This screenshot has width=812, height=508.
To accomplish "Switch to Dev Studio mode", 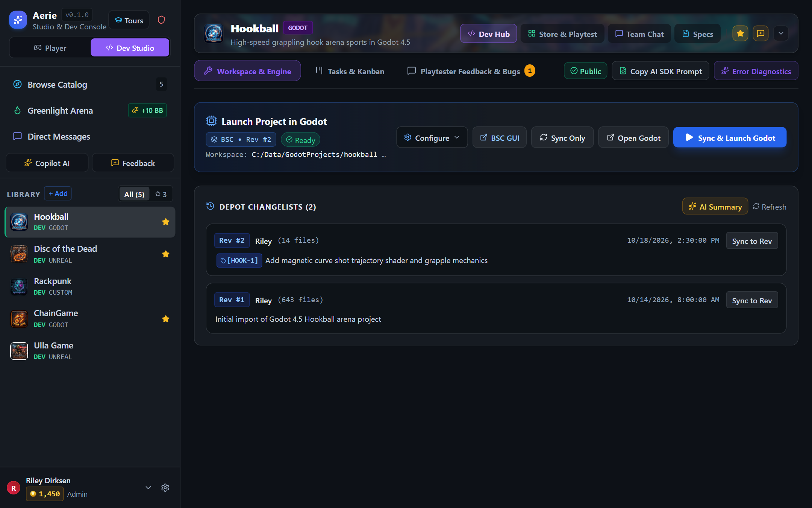I will pos(130,48).
